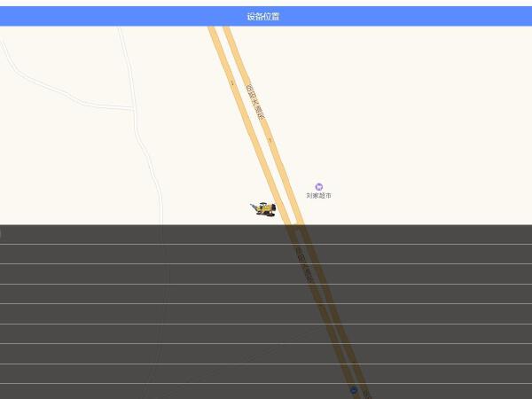Select the topmost row of the dark overlay panel
The width and height of the screenshot is (532, 399).
click(x=266, y=234)
